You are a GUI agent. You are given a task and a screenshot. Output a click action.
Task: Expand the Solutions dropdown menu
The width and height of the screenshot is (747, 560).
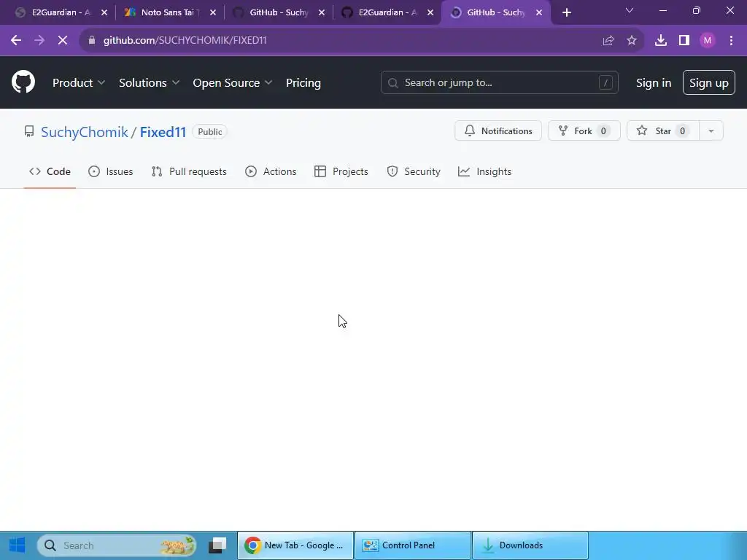tap(149, 83)
